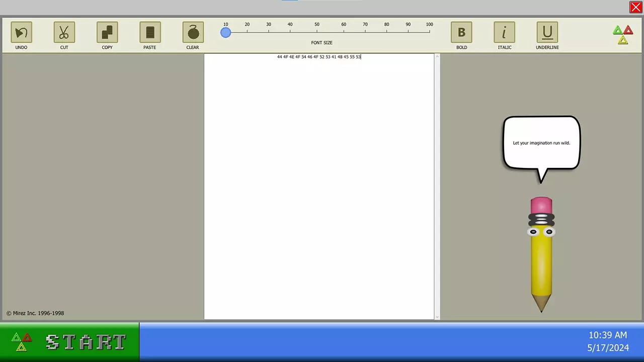Screen dimensions: 644x362
Task: Toggle Bold formatting
Action: click(461, 33)
